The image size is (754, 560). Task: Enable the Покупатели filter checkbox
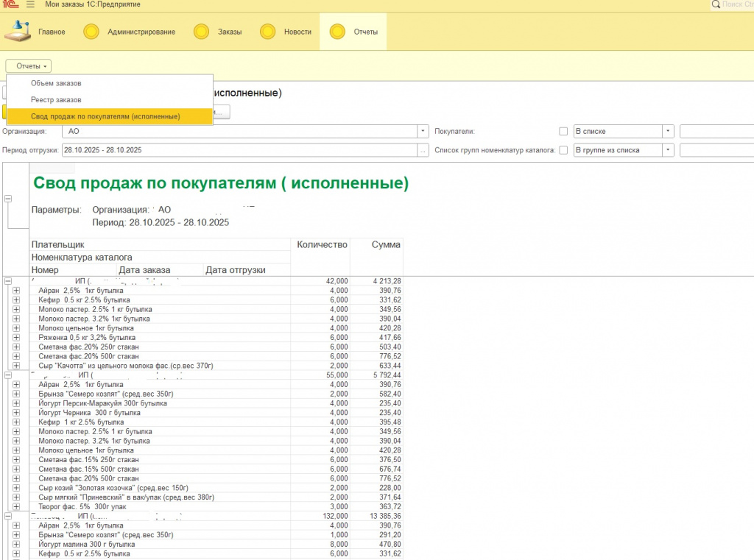563,132
